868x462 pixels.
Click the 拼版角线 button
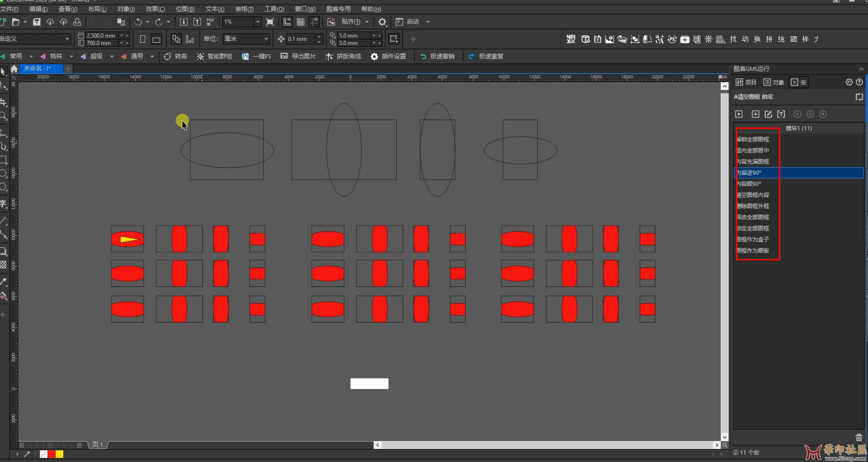click(x=343, y=57)
